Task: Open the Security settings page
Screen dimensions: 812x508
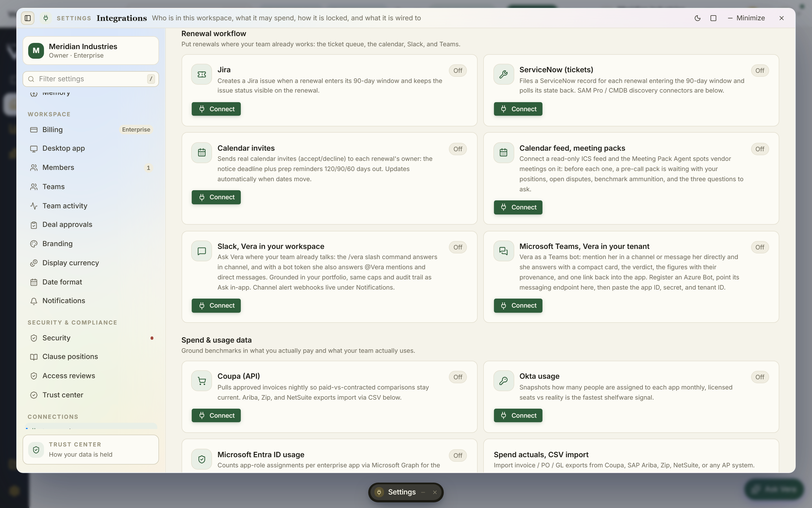Action: (x=91, y=338)
